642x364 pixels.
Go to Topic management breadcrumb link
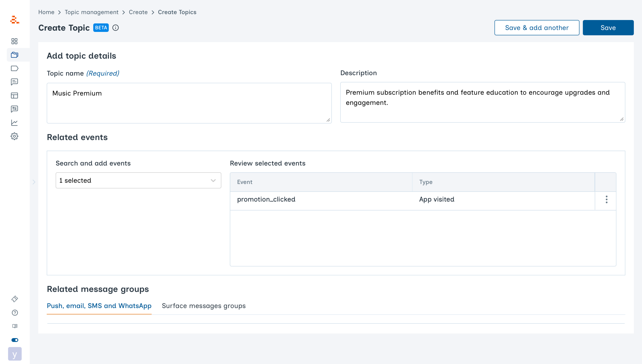click(x=91, y=12)
